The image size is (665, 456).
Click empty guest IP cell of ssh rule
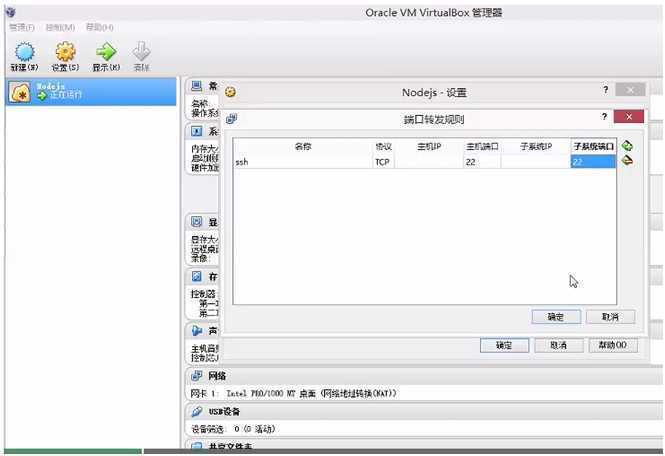(536, 162)
